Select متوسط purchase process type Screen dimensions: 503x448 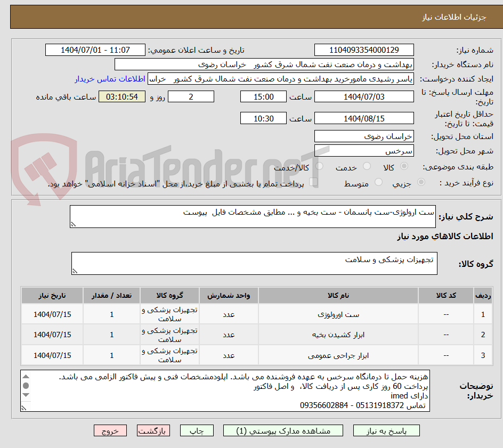pos(379,181)
